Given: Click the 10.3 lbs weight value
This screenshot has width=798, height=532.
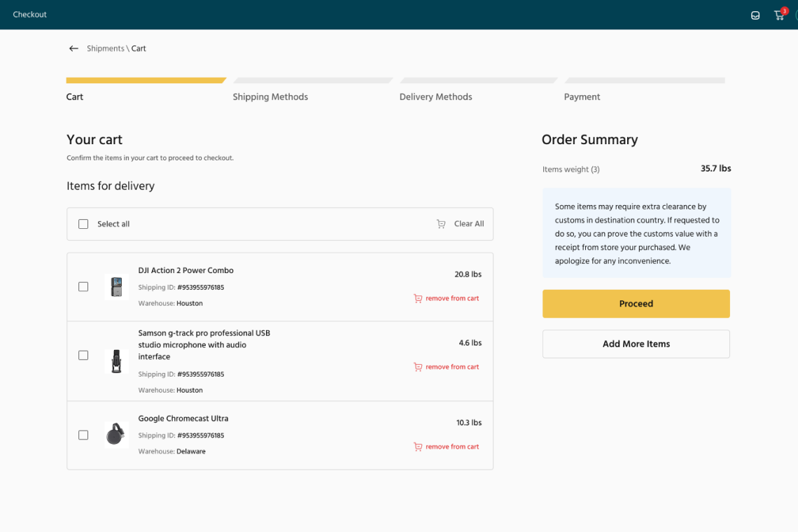Looking at the screenshot, I should point(469,423).
